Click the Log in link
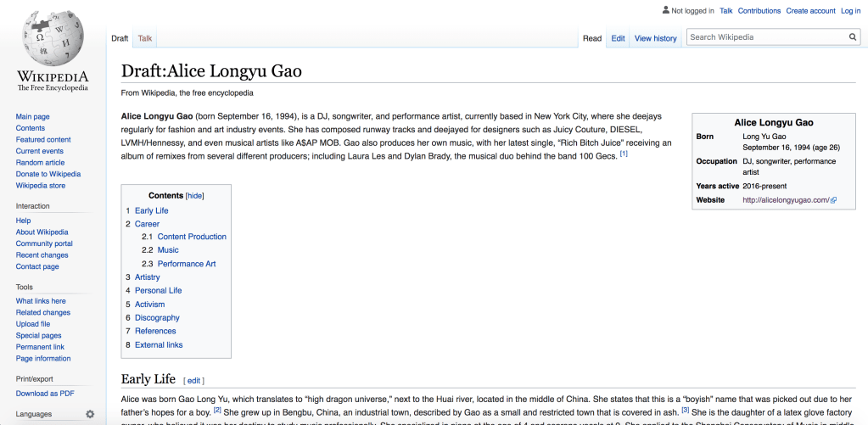This screenshot has width=868, height=425. pos(850,11)
